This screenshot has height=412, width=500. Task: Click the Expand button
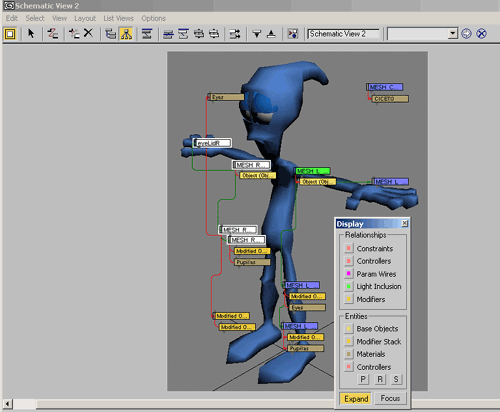[x=356, y=399]
